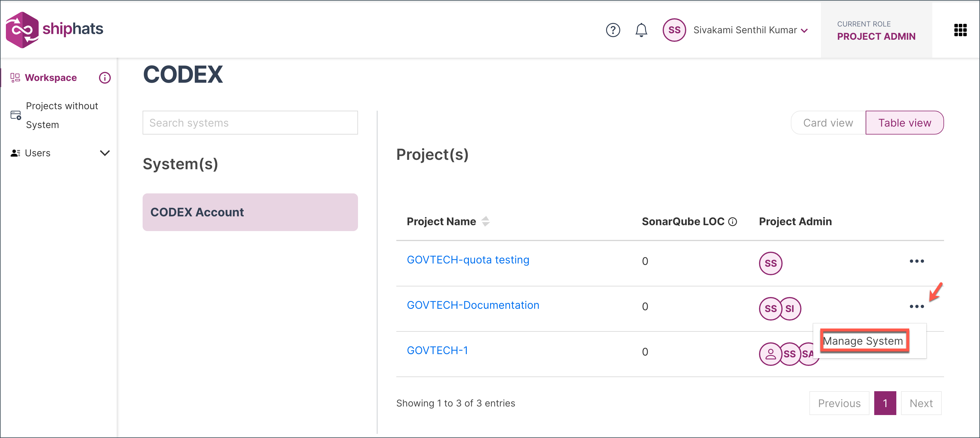Click the Workspace sidebar icon

(15, 78)
